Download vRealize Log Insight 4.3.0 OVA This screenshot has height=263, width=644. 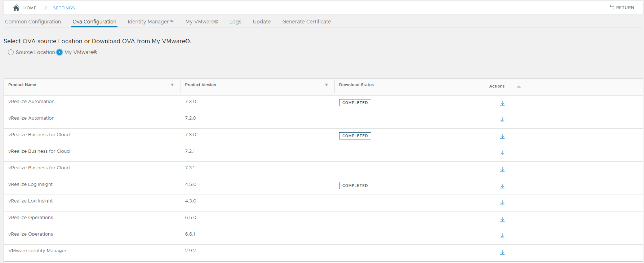502,203
